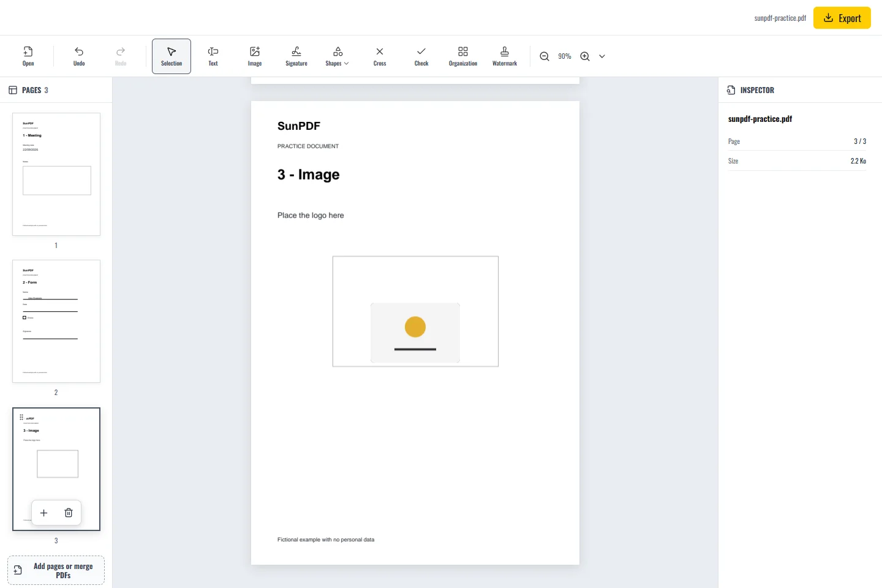
Task: Click the Pages panel icon
Action: point(13,90)
